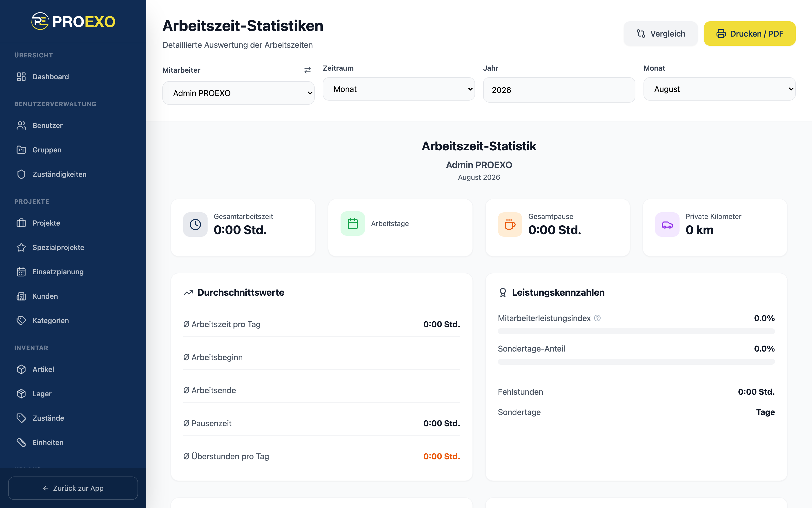Click the Spezialprojekte star icon
Screen dimensions: 812x508
[21, 247]
